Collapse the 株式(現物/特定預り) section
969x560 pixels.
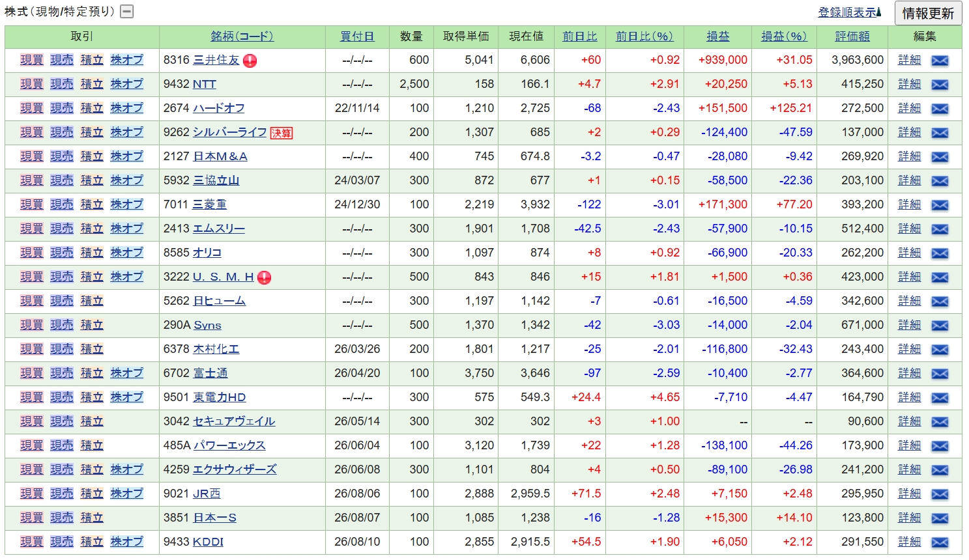pyautogui.click(x=127, y=11)
